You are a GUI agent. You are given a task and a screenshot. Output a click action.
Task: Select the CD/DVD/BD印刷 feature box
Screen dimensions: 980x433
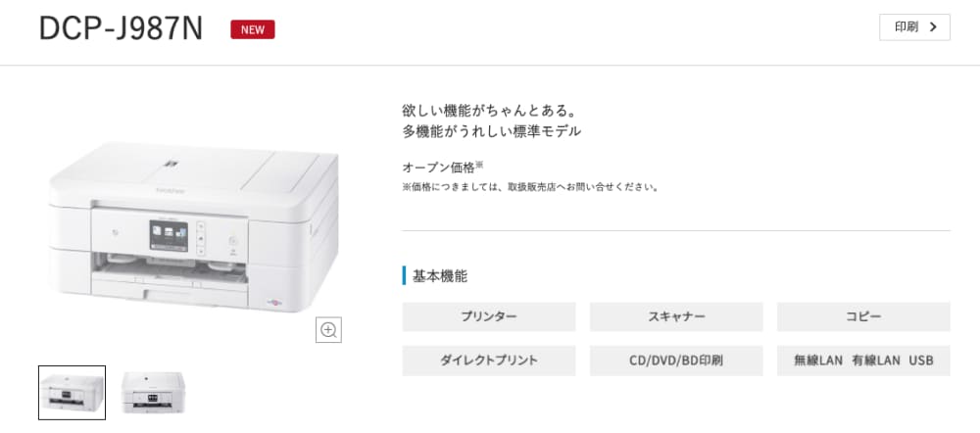point(676,361)
